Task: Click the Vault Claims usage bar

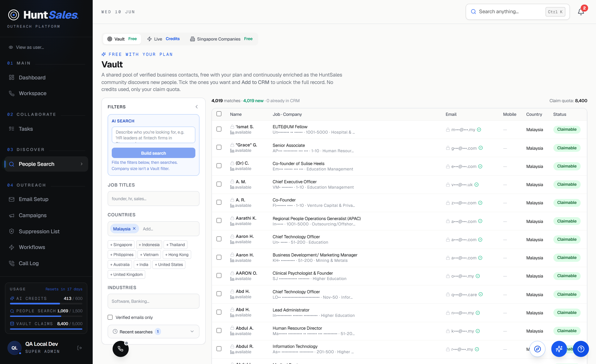Action: tap(46, 329)
